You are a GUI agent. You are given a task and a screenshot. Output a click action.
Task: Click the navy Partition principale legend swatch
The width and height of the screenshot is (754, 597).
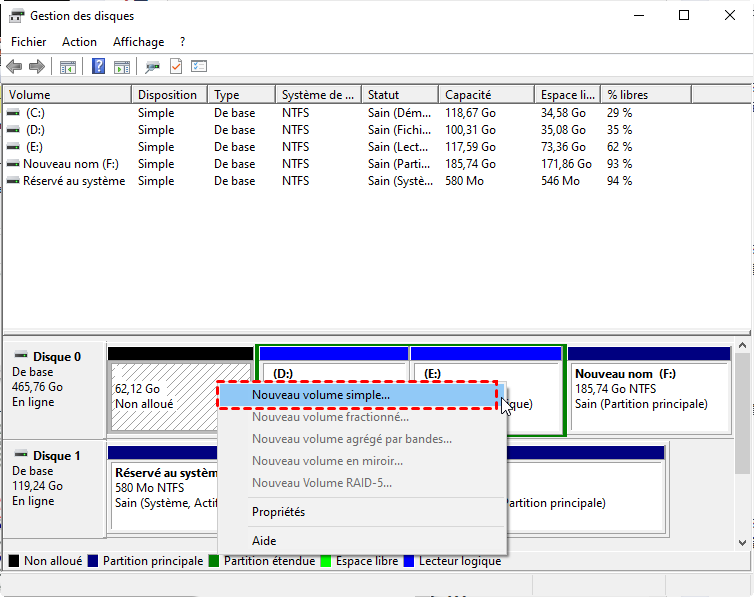93,561
